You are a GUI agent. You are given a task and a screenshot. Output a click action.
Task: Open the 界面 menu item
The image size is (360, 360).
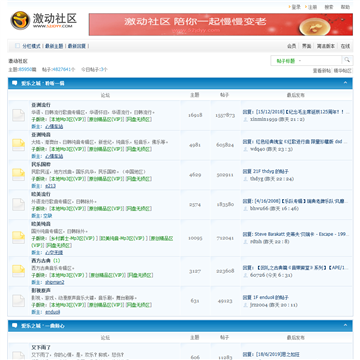tap(307, 46)
